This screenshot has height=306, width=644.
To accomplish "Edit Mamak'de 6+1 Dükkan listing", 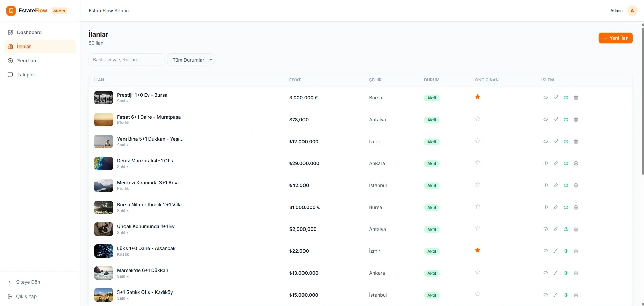I will (x=556, y=273).
